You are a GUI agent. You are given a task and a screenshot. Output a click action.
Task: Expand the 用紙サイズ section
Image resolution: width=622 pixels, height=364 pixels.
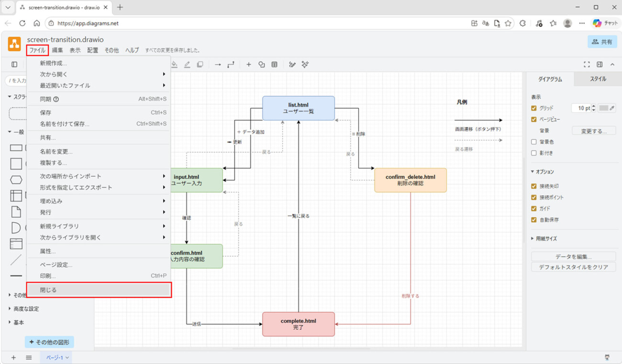pos(546,238)
